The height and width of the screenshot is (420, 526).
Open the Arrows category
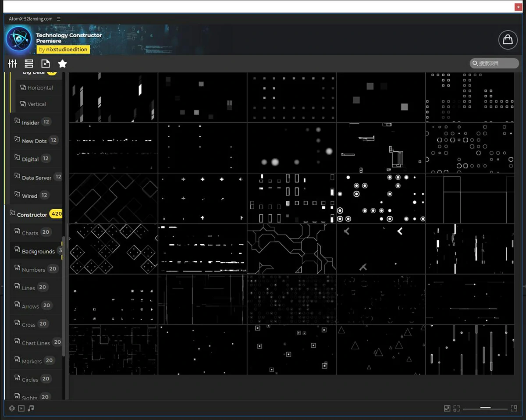click(x=36, y=306)
